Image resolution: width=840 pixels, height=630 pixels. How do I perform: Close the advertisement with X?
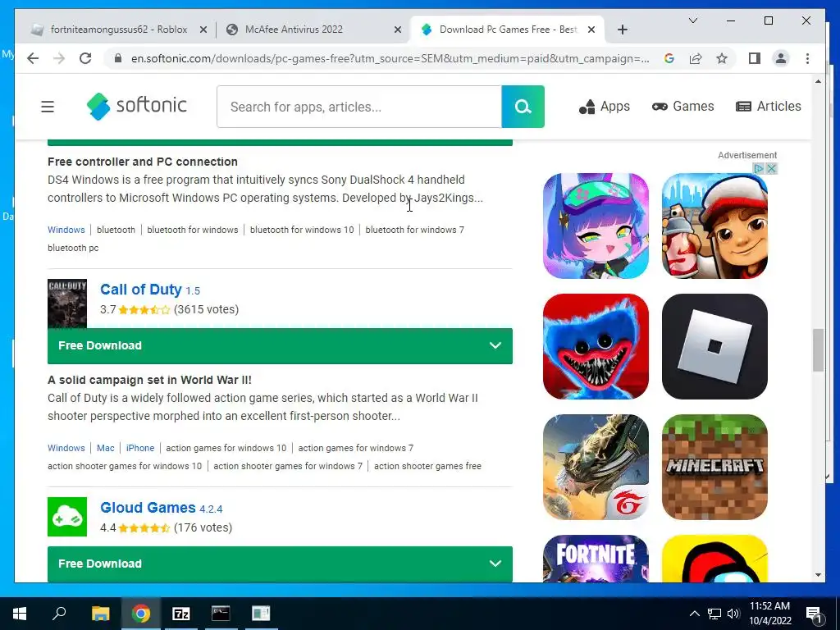(771, 169)
